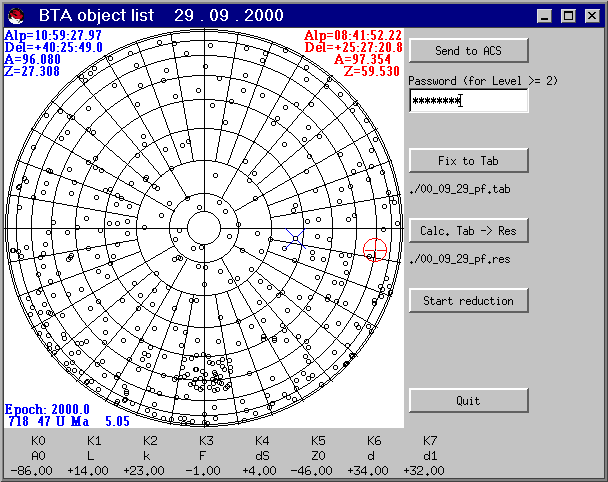Focus the Password input field
This screenshot has width=608, height=482.
468,101
